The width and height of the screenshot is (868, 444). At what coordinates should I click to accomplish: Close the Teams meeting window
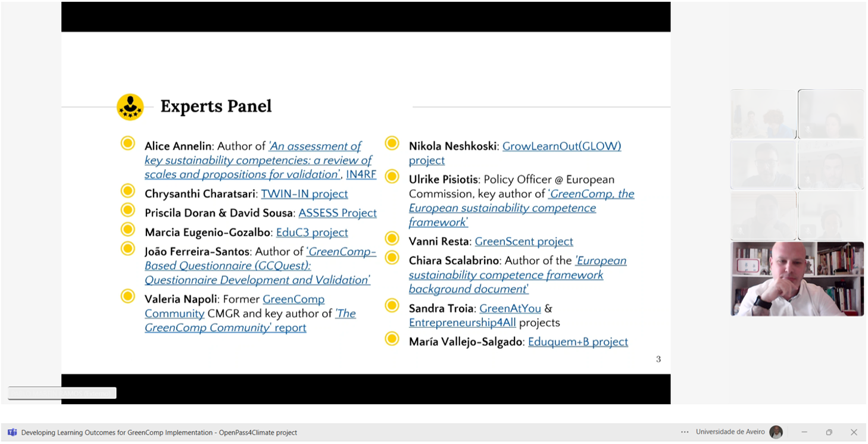(x=854, y=432)
